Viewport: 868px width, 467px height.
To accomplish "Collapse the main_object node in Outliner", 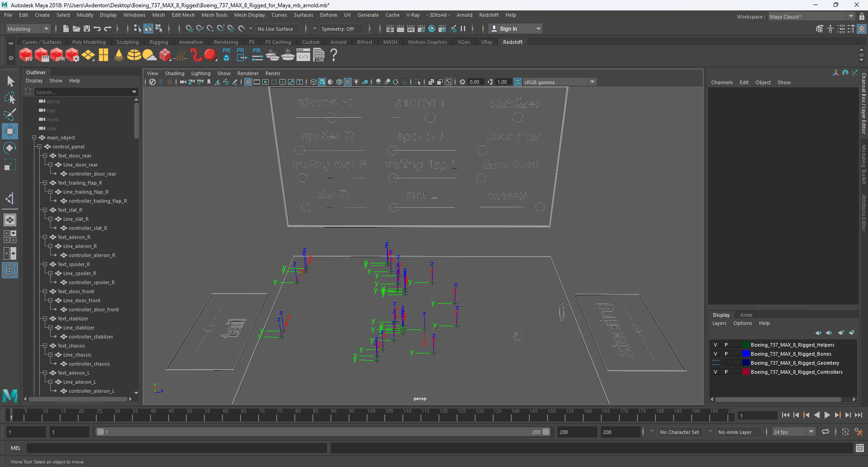I will pos(34,138).
